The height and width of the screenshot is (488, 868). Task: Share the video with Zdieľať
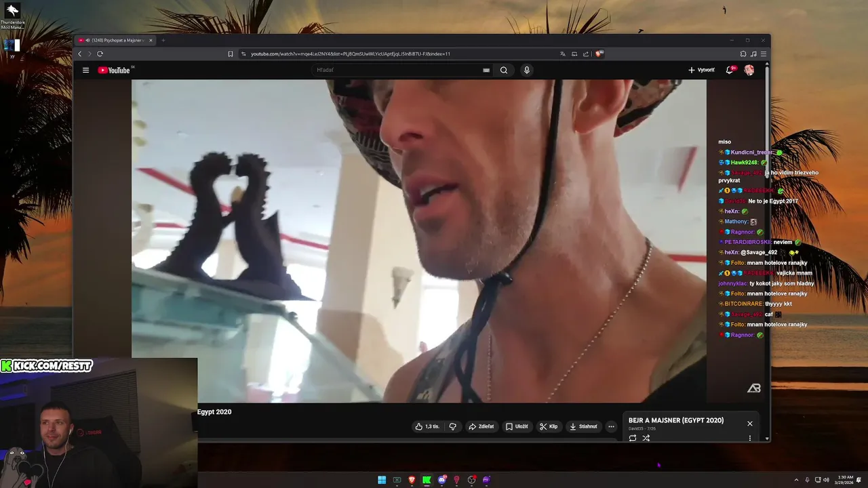pyautogui.click(x=481, y=426)
